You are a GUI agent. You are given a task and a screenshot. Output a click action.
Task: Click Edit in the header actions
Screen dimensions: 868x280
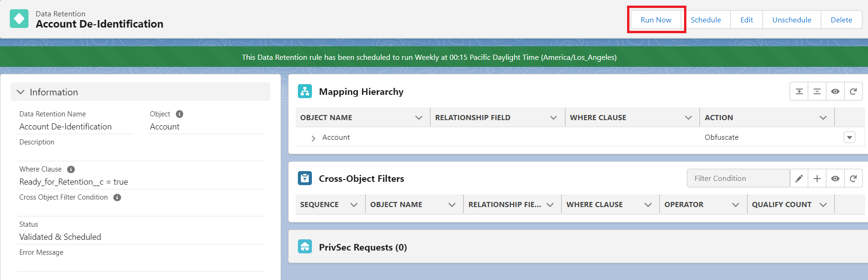click(746, 20)
